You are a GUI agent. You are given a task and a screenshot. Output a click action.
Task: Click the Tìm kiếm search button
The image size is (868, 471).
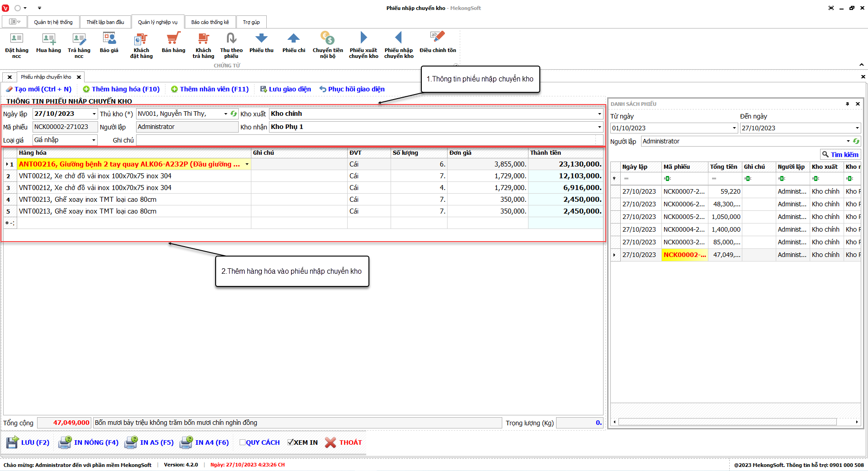click(840, 155)
